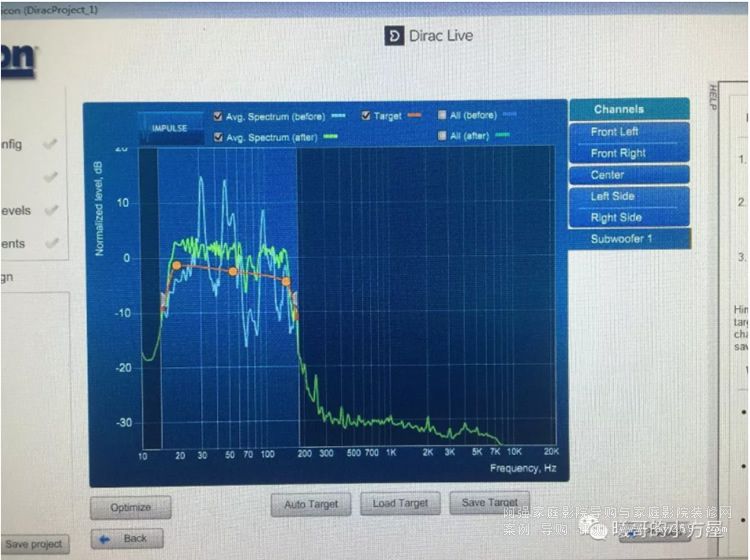
Task: Select the orange target point near 20 Hz
Action: click(177, 265)
